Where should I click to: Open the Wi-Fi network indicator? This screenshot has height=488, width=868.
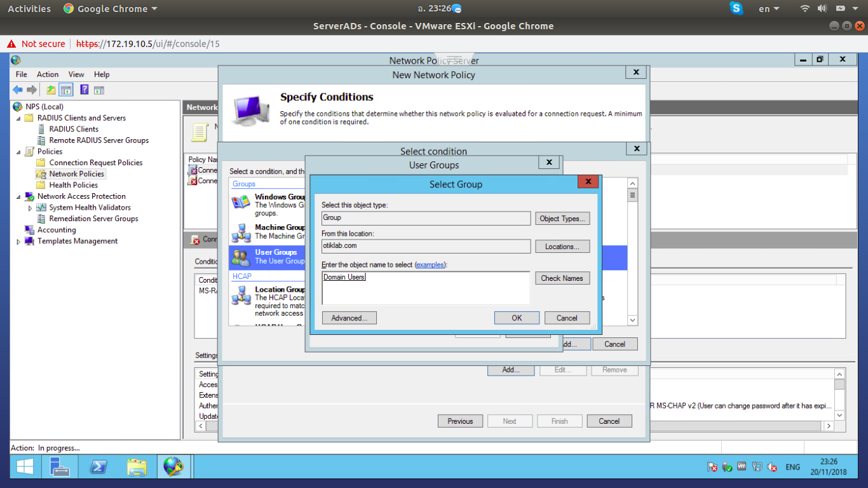805,8
